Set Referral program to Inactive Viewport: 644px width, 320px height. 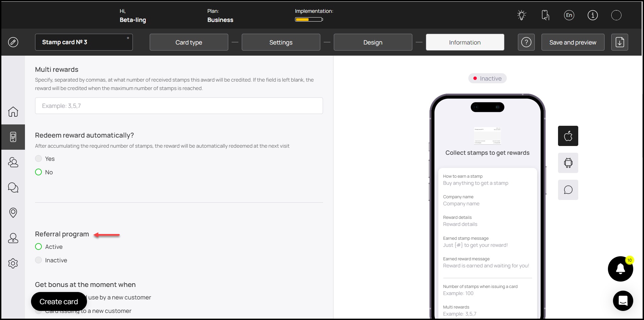38,260
